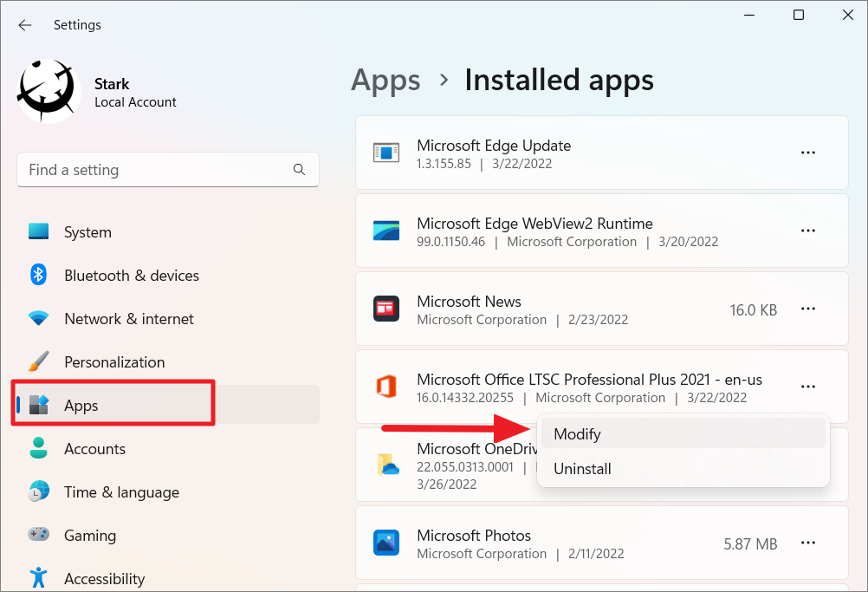This screenshot has height=592, width=868.
Task: Click the Apps breadcrumb link
Action: point(385,80)
